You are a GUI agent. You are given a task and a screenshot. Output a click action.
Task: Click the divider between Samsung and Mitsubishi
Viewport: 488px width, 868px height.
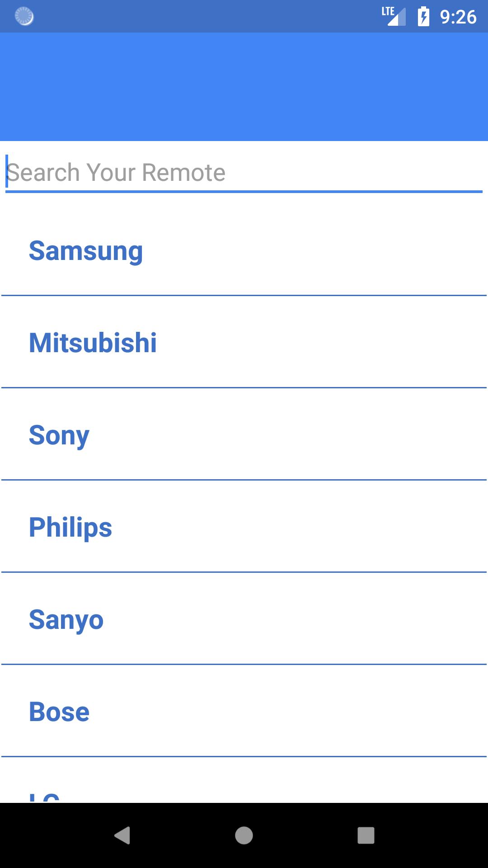pyautogui.click(x=244, y=296)
